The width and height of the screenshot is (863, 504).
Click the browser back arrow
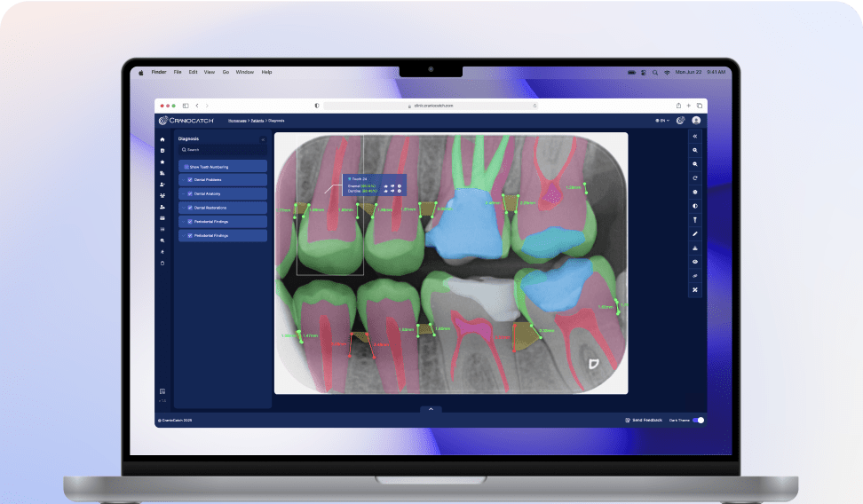(197, 106)
